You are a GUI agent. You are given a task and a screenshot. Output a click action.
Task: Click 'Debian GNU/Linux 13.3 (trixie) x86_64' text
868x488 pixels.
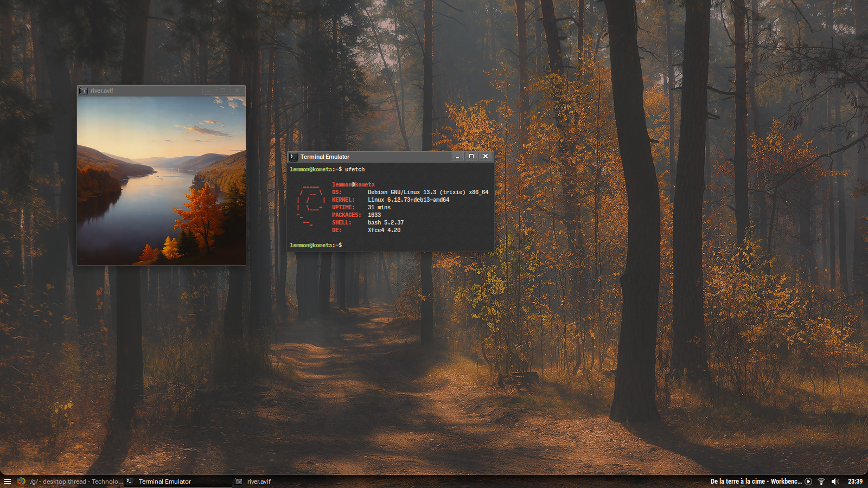[x=428, y=192]
